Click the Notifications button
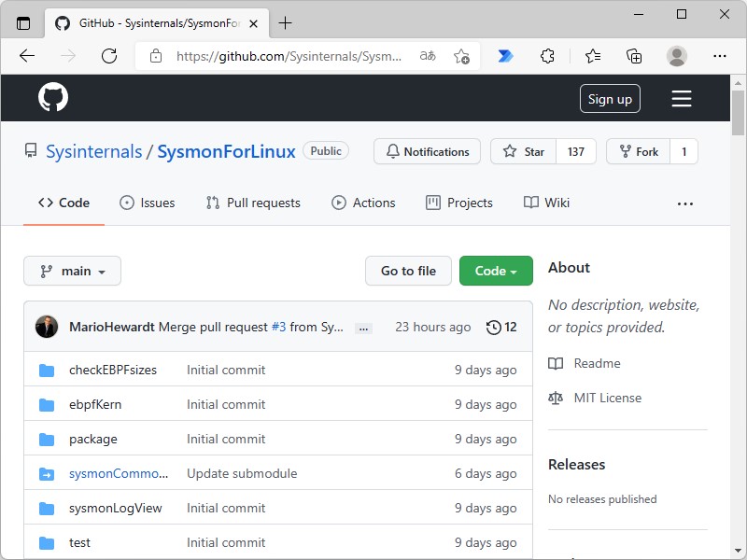 tap(427, 151)
